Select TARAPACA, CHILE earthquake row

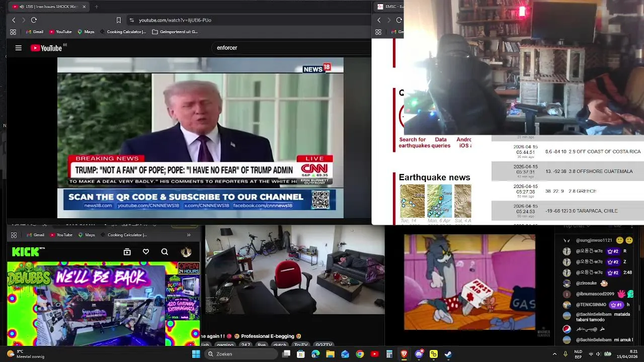pos(568,211)
